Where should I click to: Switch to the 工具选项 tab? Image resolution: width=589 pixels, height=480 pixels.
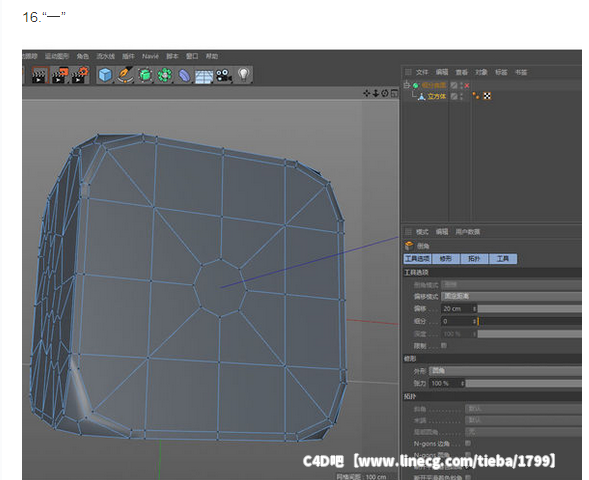417,259
